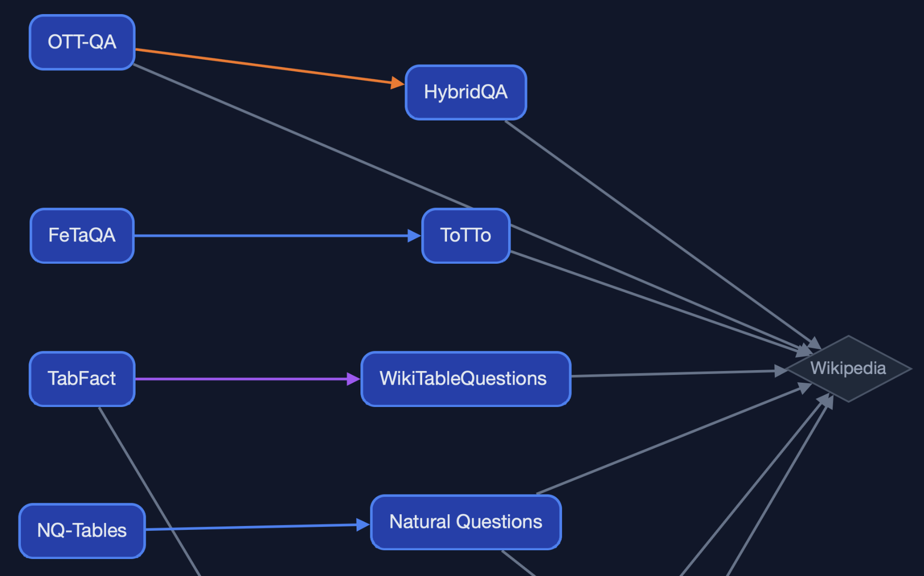Select the NQ-Tables node

click(81, 531)
